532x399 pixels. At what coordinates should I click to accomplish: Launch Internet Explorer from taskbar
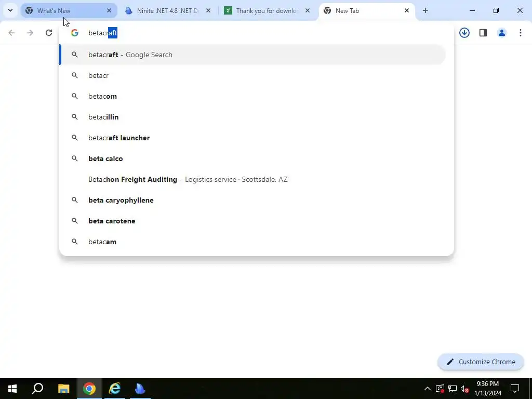pyautogui.click(x=115, y=389)
